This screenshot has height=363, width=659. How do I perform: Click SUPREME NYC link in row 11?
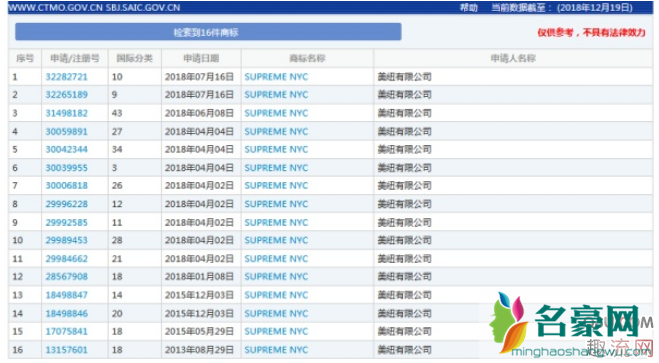click(x=276, y=258)
